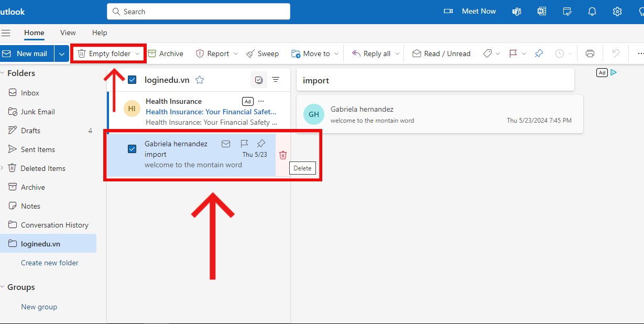Open the Settings gear icon
Image resolution: width=644 pixels, height=324 pixels.
click(617, 11)
